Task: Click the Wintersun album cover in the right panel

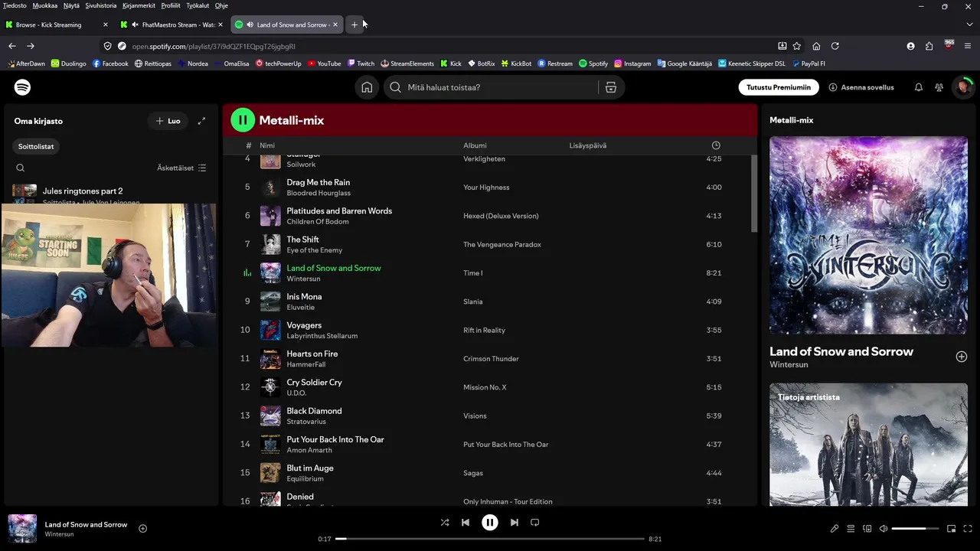Action: point(868,235)
